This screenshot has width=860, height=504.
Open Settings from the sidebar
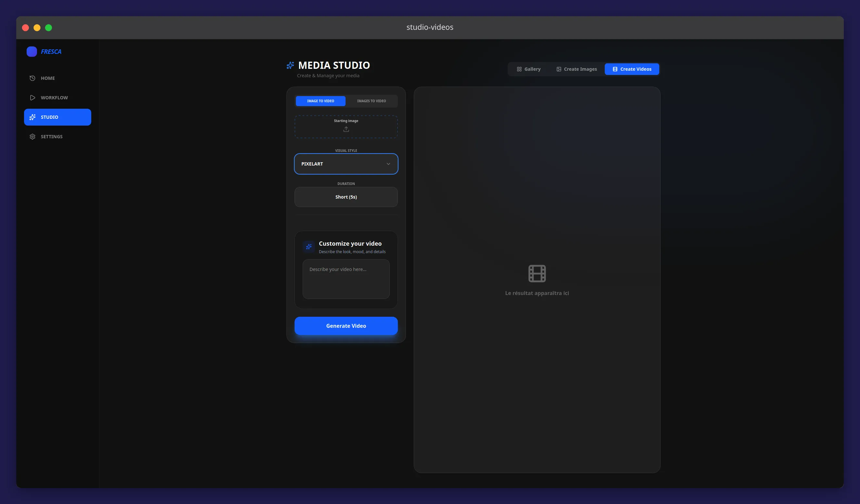click(57, 136)
